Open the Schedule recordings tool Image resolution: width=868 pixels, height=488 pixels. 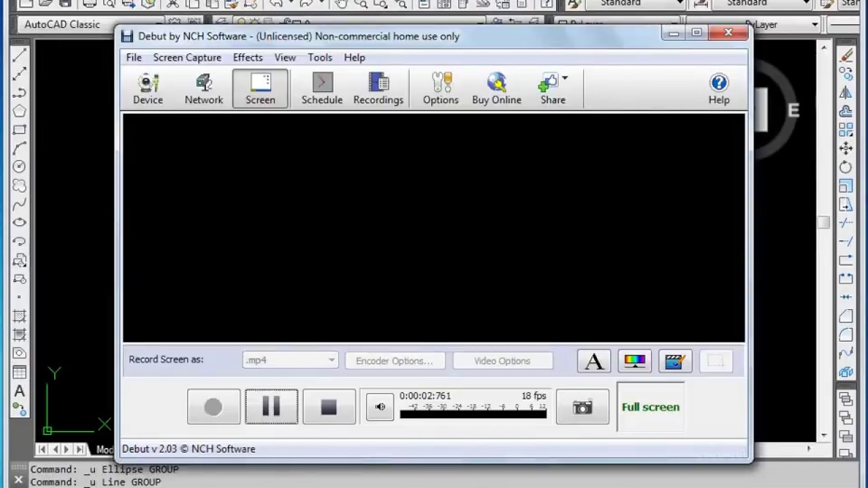322,89
